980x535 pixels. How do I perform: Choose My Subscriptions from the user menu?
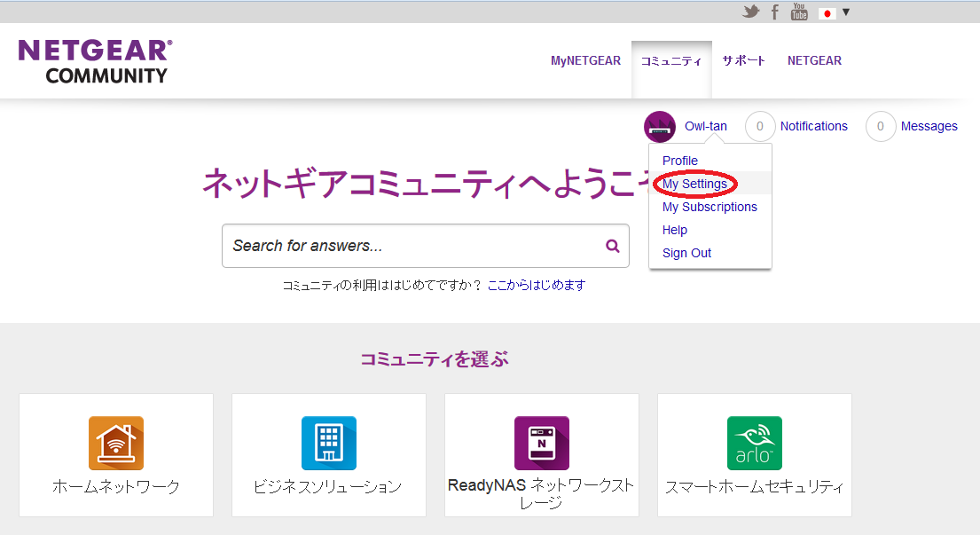pos(710,207)
